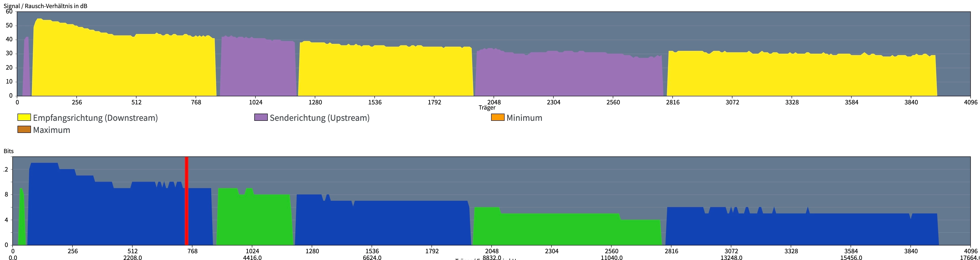Click the purple Upstream legend swatch
The height and width of the screenshot is (260, 980).
261,117
